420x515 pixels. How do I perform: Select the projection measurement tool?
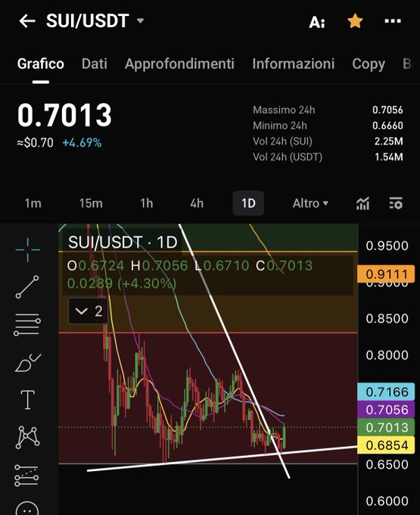click(x=26, y=476)
